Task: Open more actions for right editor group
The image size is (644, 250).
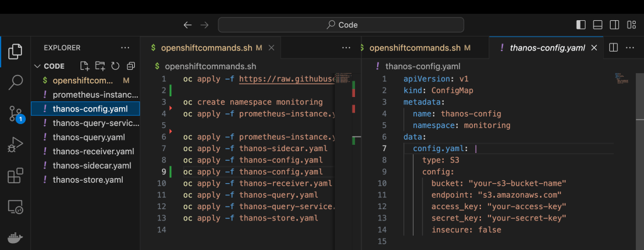Action: click(630, 48)
